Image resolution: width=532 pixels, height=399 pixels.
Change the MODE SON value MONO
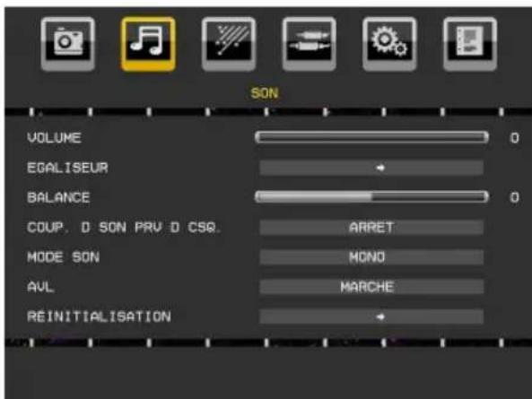[371, 257]
